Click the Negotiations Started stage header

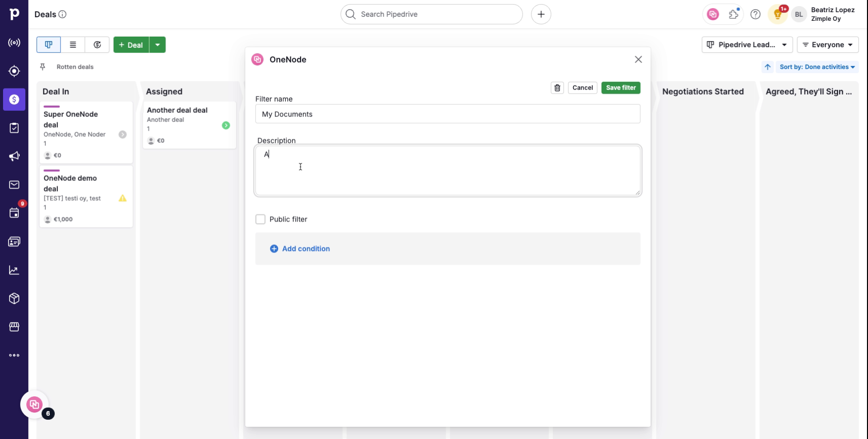[x=703, y=91]
